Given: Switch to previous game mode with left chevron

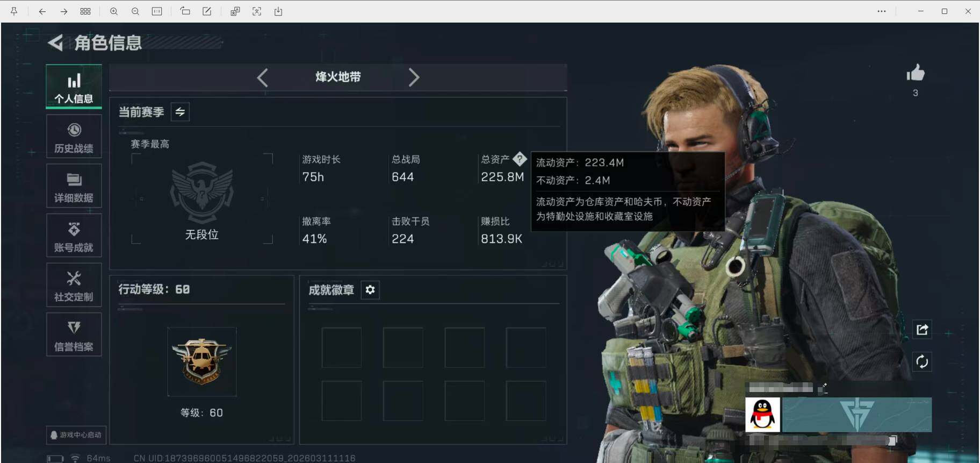Looking at the screenshot, I should pyautogui.click(x=262, y=77).
